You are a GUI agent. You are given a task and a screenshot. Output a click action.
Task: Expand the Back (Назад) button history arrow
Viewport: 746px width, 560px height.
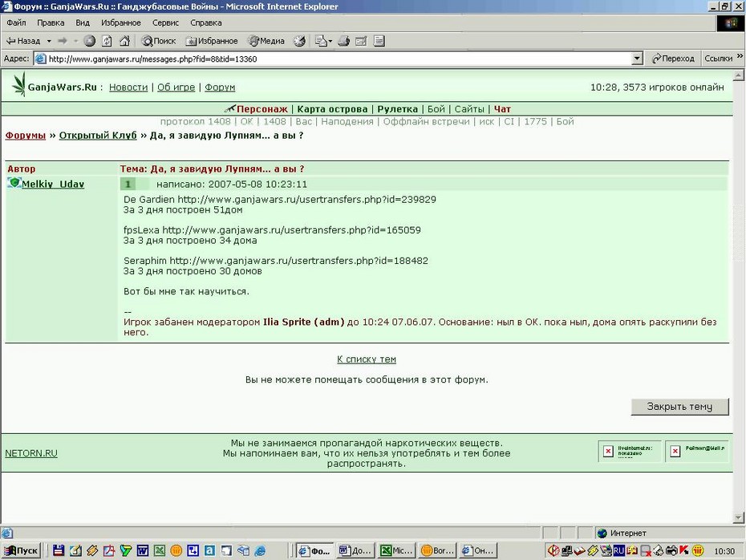[x=49, y=42]
